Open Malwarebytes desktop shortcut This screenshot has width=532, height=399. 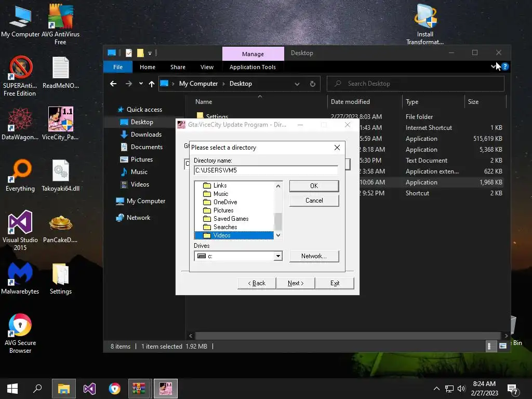point(20,278)
